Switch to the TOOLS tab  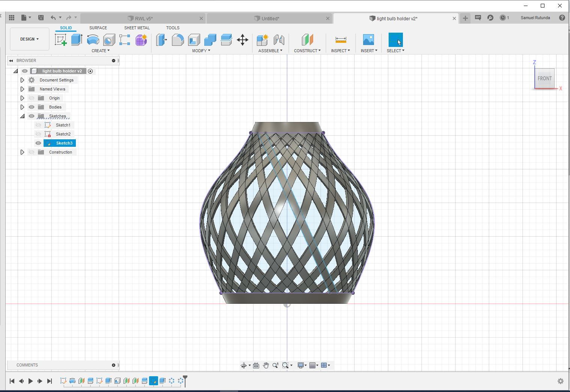pos(173,28)
